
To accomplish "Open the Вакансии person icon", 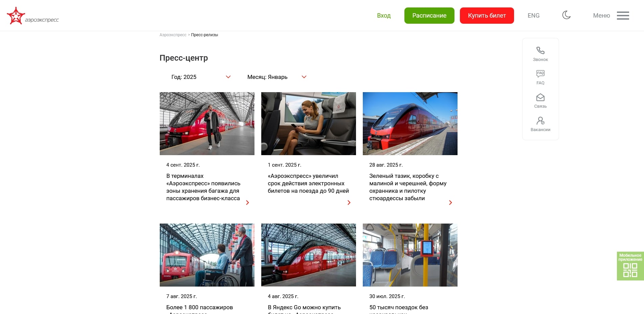I will pyautogui.click(x=540, y=121).
